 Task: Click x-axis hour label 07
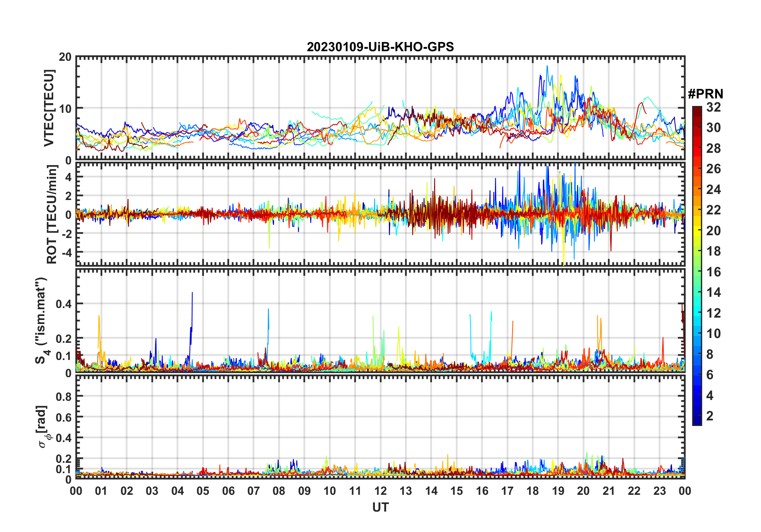[254, 491]
